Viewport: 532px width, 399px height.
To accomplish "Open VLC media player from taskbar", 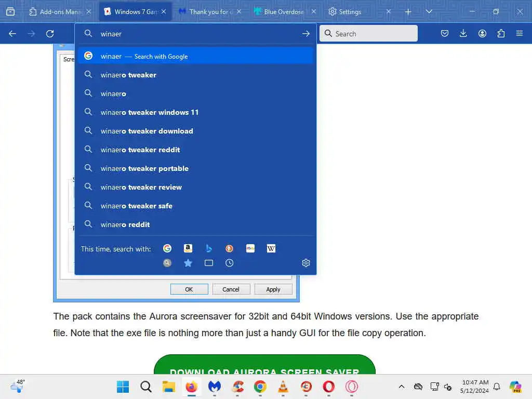I will (283, 387).
